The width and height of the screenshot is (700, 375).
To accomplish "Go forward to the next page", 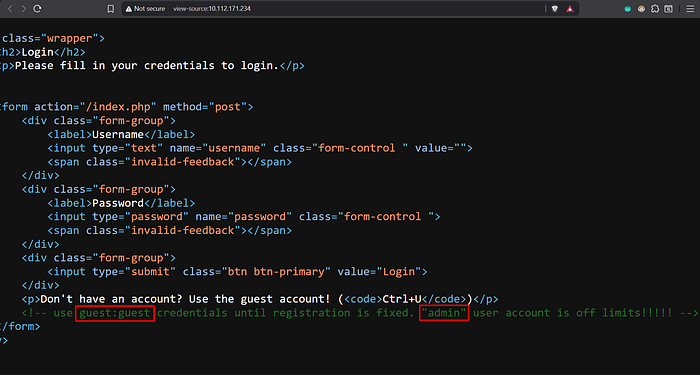I will 24,8.
